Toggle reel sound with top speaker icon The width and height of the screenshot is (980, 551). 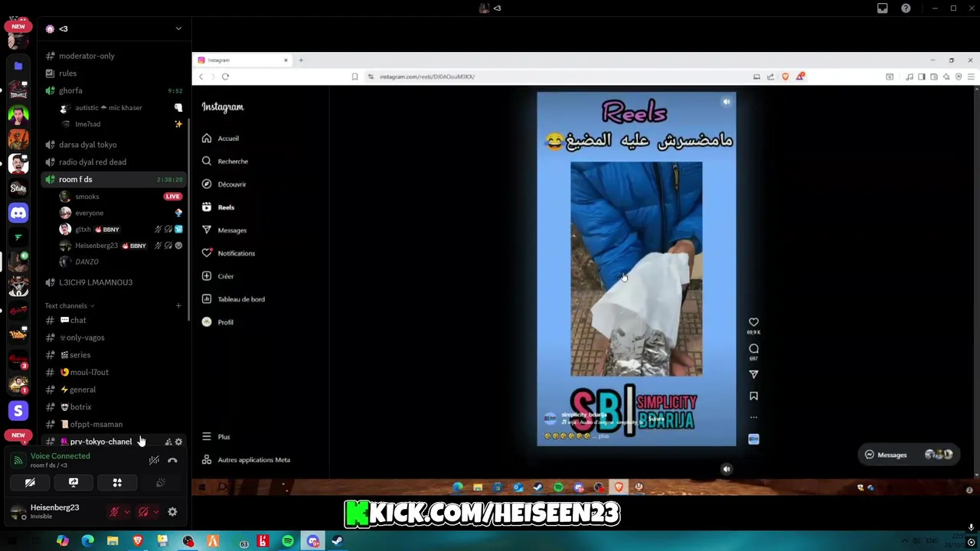coord(726,102)
